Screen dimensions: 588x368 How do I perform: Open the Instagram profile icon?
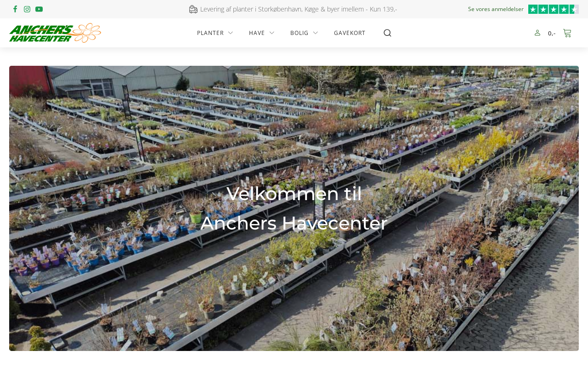(27, 9)
